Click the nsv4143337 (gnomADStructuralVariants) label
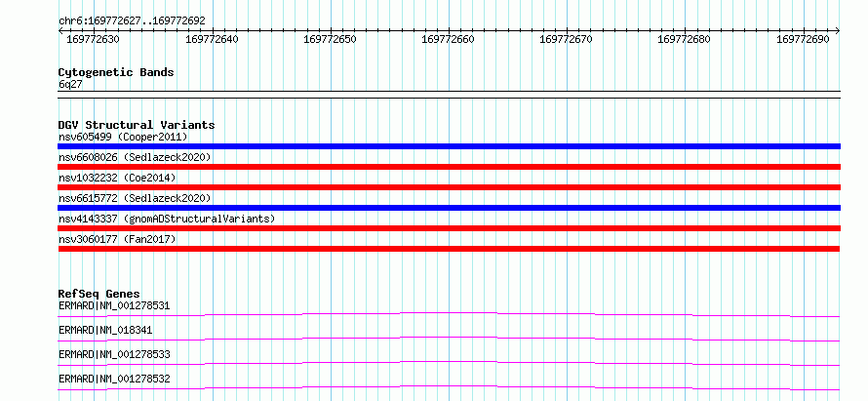Image resolution: width=868 pixels, height=401 pixels. [167, 219]
